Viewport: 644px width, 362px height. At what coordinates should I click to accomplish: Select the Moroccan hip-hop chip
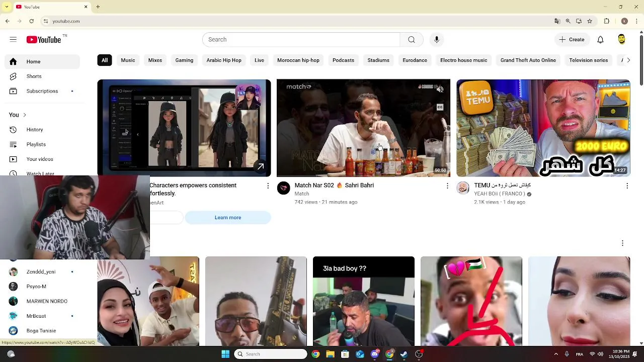tap(298, 60)
